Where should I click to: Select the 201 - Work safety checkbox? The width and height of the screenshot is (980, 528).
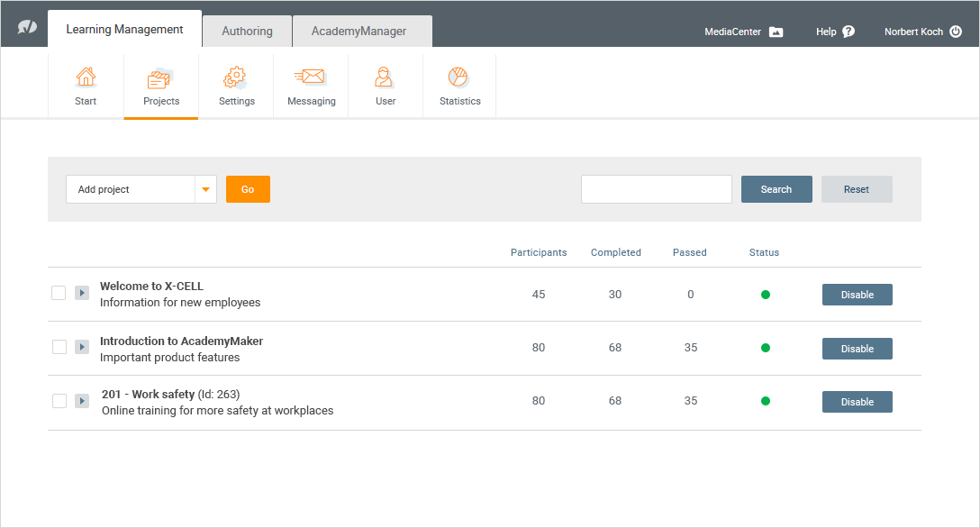(x=59, y=400)
